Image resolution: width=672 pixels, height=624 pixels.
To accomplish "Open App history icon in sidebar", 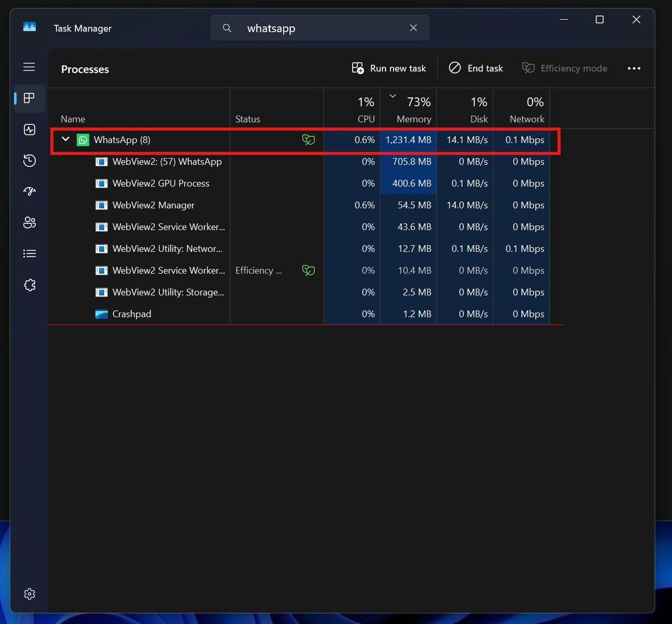I will point(29,161).
